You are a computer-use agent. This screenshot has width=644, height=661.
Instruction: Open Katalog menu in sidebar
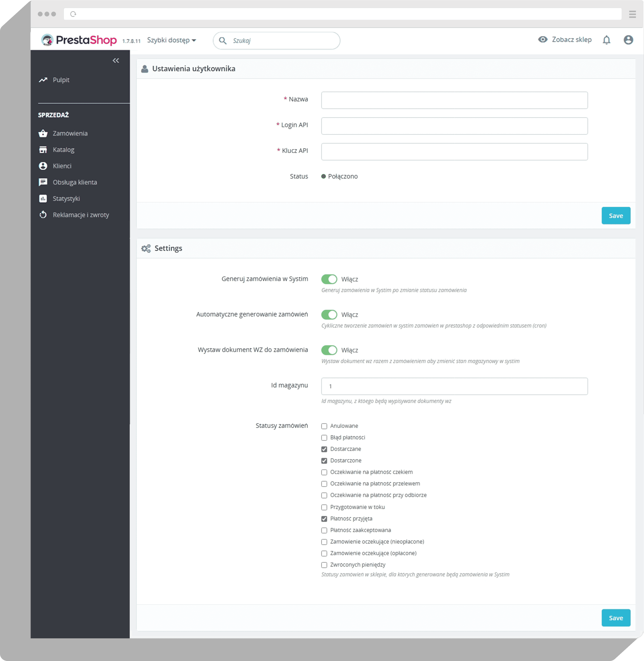point(64,149)
